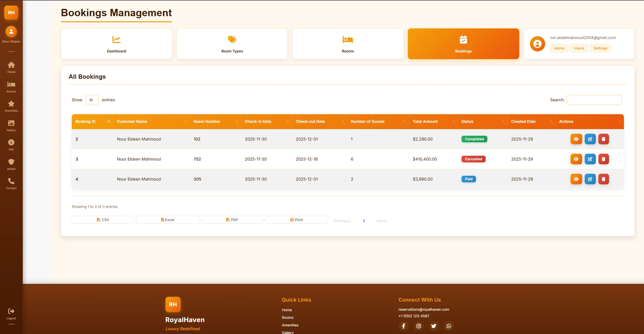This screenshot has width=644, height=334.
Task: Click the Admin badge button
Action: click(x=559, y=48)
